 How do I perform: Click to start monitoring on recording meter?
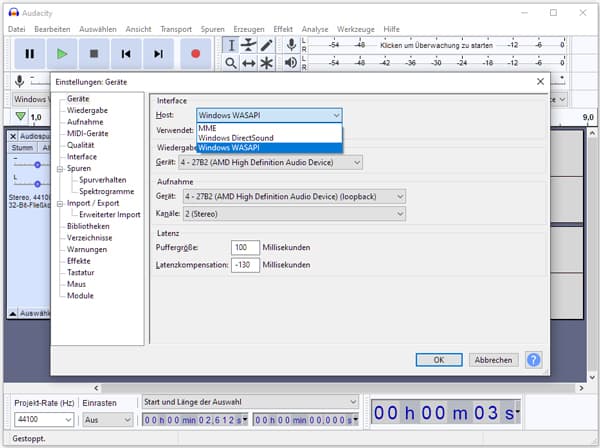point(436,45)
